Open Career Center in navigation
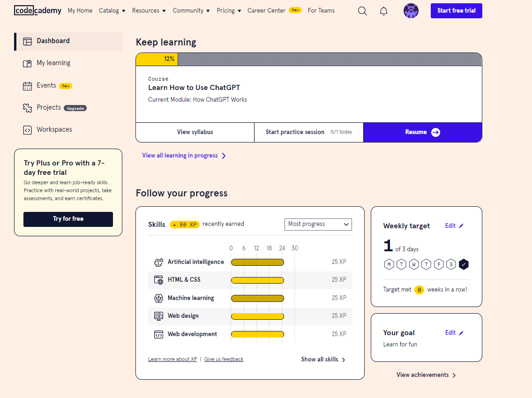Viewport: 532px width, 398px height. click(x=266, y=10)
